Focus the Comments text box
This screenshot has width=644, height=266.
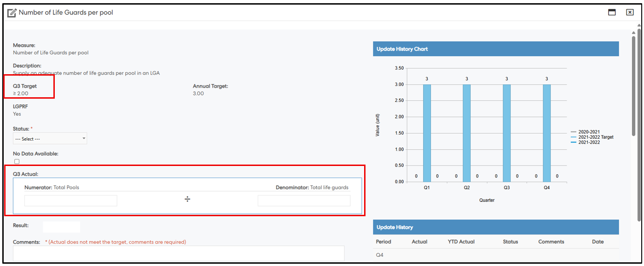point(179,253)
